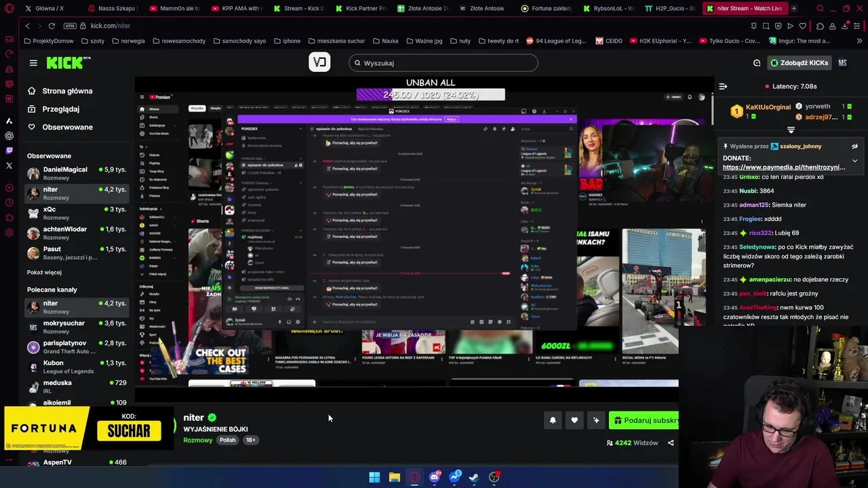Toggle notification bell for niter
The width and height of the screenshot is (868, 488).
pos(553,420)
